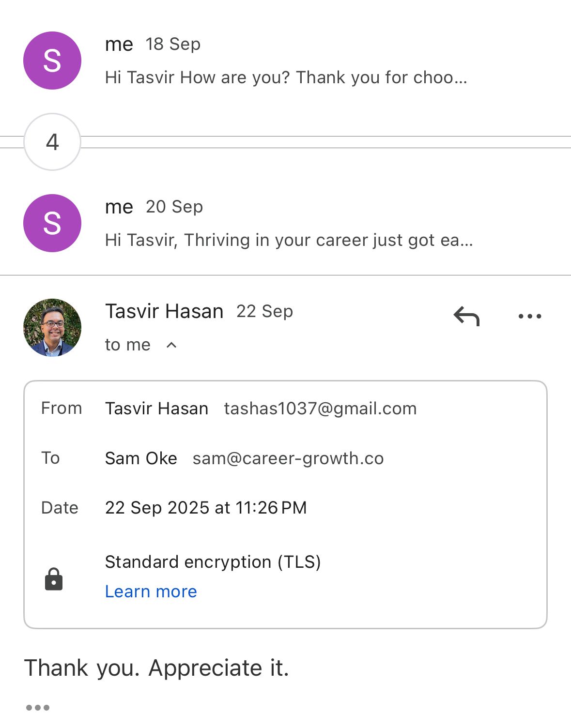Click the "Thank you. Appreciate it." message body
Image resolution: width=571 pixels, height=728 pixels.
[x=156, y=668]
